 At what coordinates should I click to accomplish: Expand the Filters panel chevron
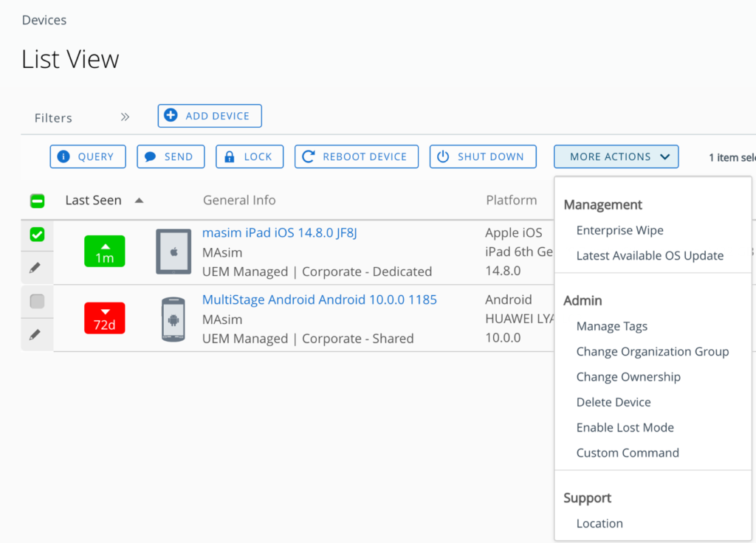(x=125, y=117)
